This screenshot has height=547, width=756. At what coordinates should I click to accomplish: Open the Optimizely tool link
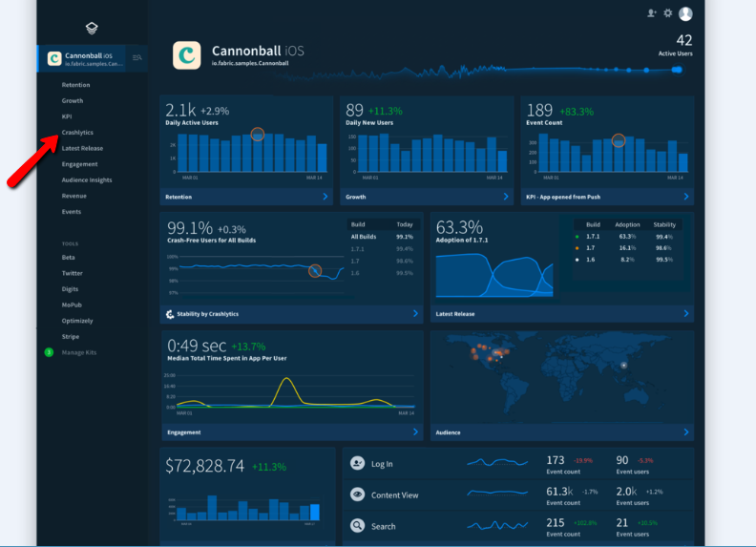tap(77, 321)
